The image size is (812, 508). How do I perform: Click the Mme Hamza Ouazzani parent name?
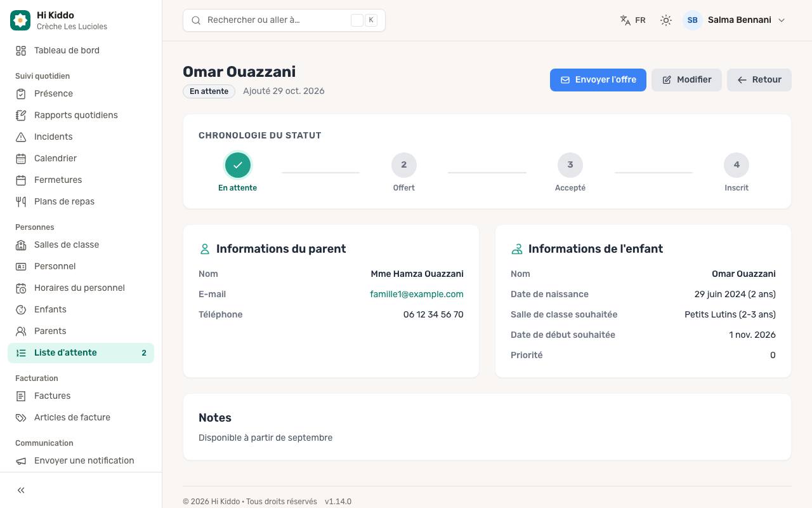[x=417, y=274]
